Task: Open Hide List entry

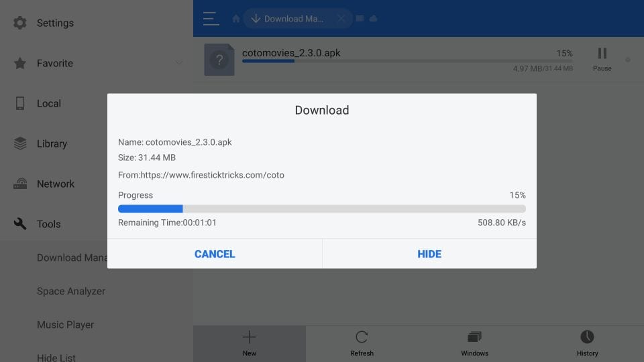Action: click(56, 357)
